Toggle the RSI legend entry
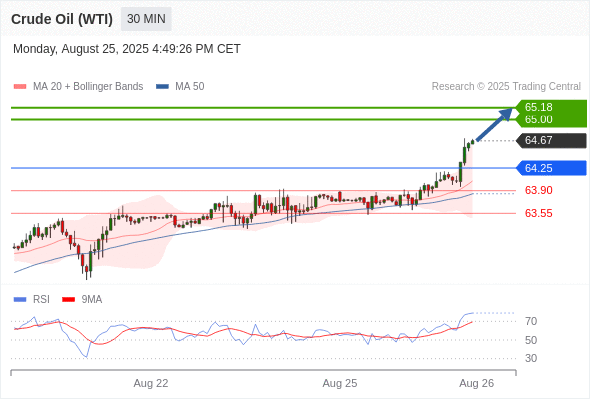 [x=32, y=300]
